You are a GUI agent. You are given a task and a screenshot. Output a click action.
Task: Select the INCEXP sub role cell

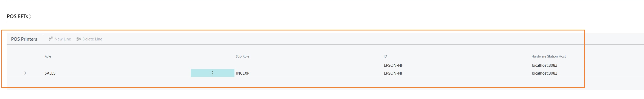click(243, 73)
